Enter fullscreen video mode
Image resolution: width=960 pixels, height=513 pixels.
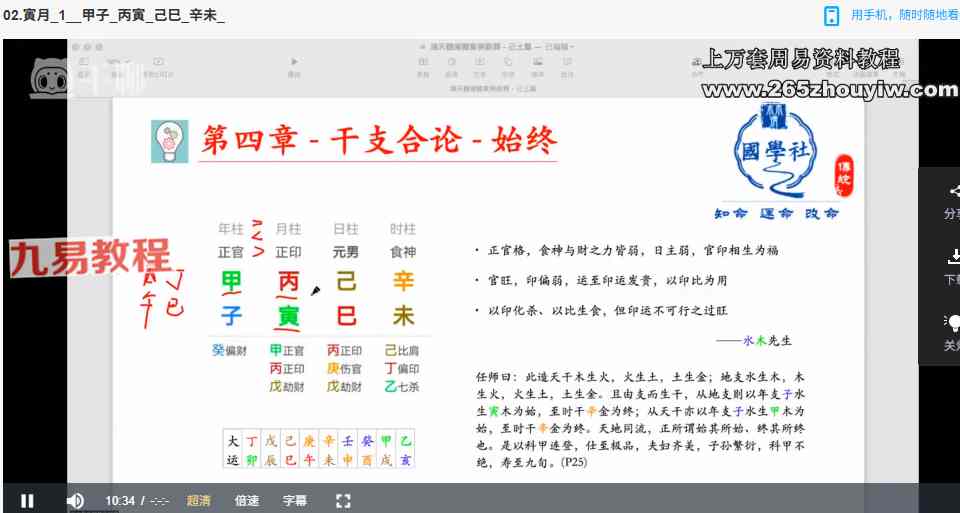pyautogui.click(x=343, y=500)
